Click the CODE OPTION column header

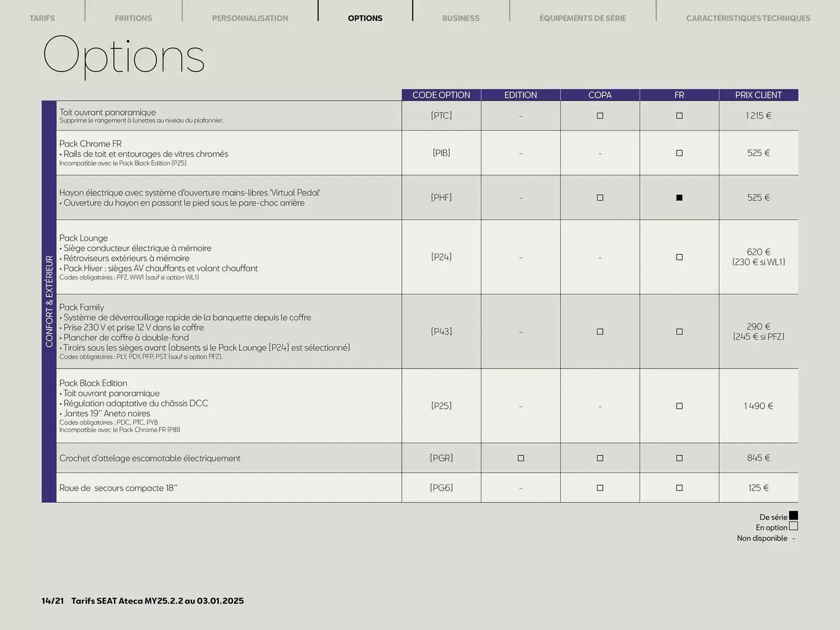441,95
